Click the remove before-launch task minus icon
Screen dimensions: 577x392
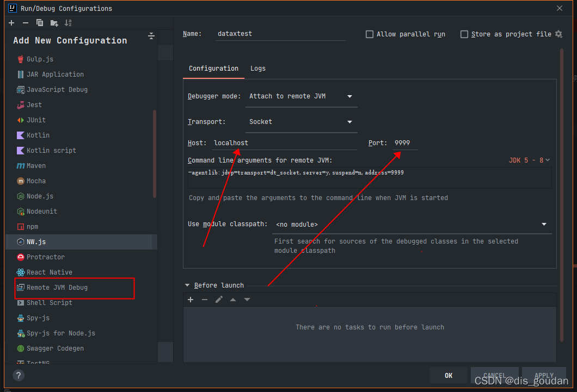coord(205,300)
